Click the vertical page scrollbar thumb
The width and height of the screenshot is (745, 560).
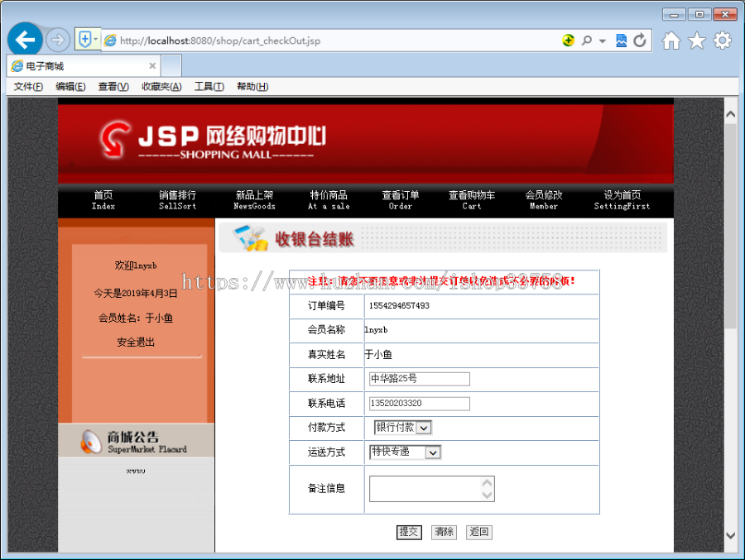point(731,226)
